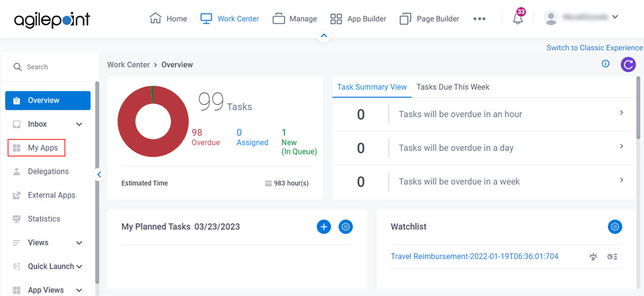This screenshot has height=296, width=644.
Task: Switch to Classic Experience
Action: tap(595, 48)
